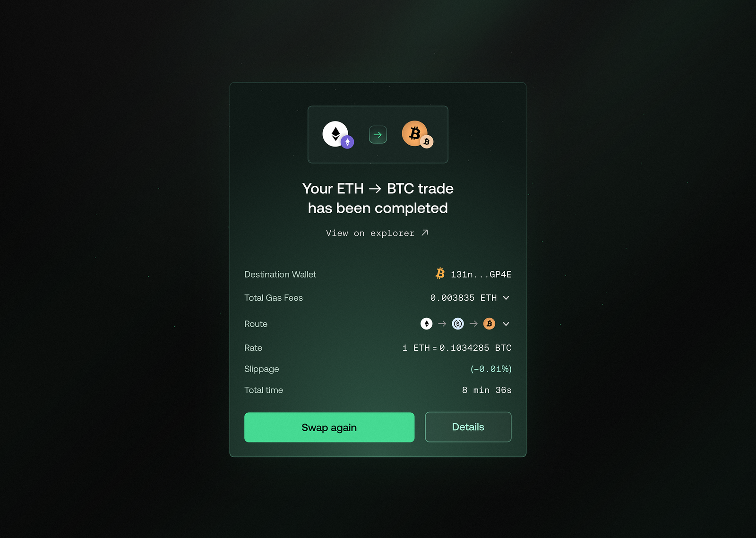Viewport: 756px width, 538px height.
Task: Open the Details button
Action: pyautogui.click(x=468, y=427)
